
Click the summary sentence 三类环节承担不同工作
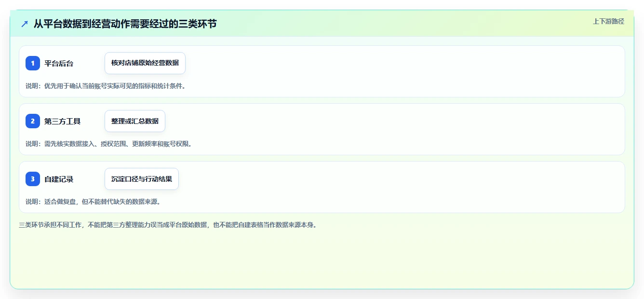coord(168,225)
